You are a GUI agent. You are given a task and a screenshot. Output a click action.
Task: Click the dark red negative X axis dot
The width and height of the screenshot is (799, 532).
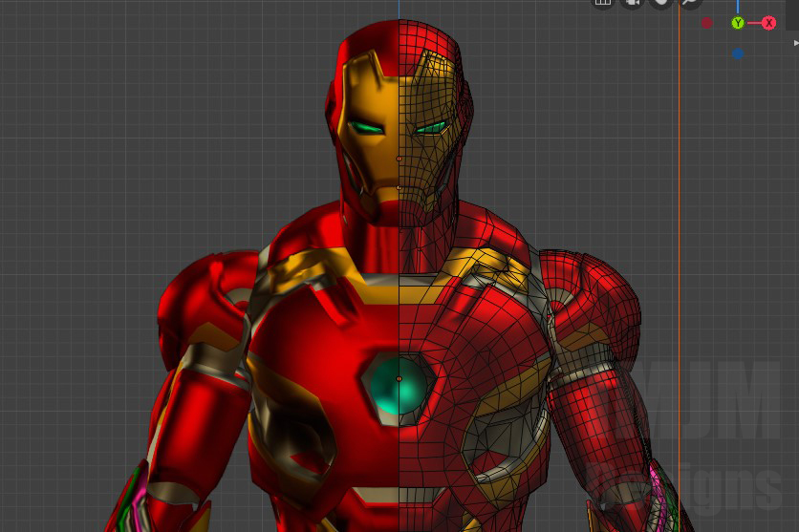coord(706,23)
